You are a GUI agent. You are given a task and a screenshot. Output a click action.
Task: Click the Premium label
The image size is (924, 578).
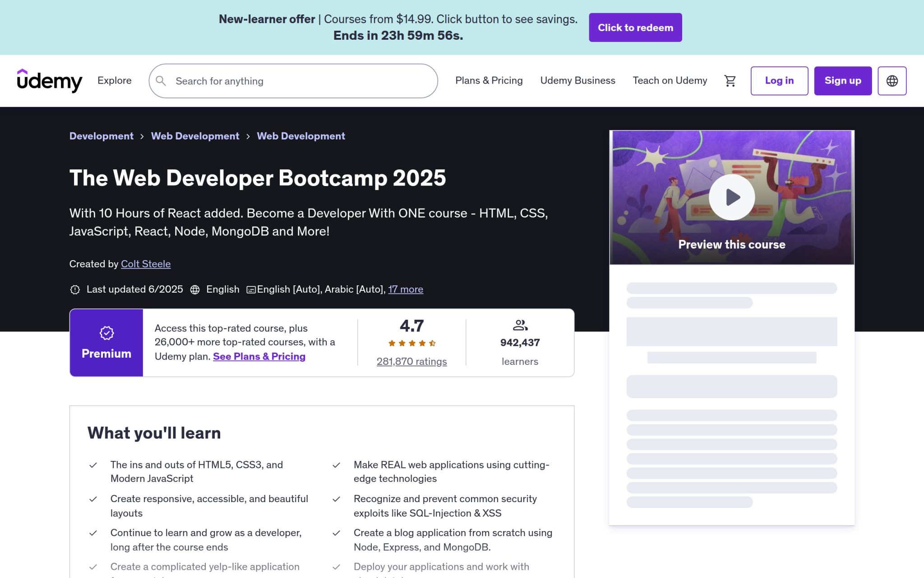tap(106, 354)
